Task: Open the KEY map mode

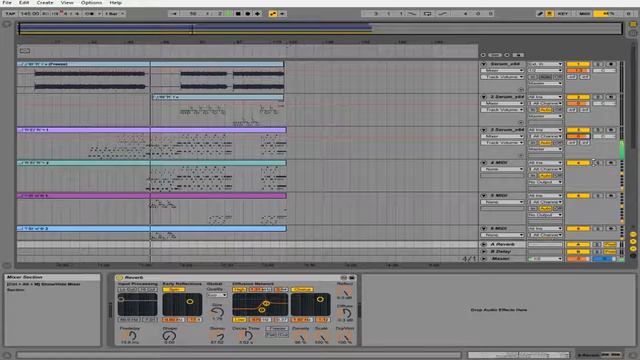Action: pyautogui.click(x=563, y=13)
